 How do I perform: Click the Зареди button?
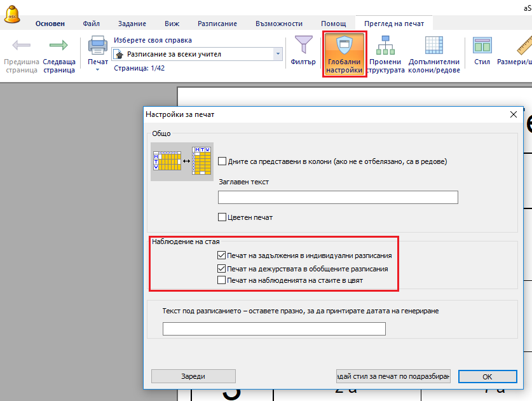coord(193,376)
